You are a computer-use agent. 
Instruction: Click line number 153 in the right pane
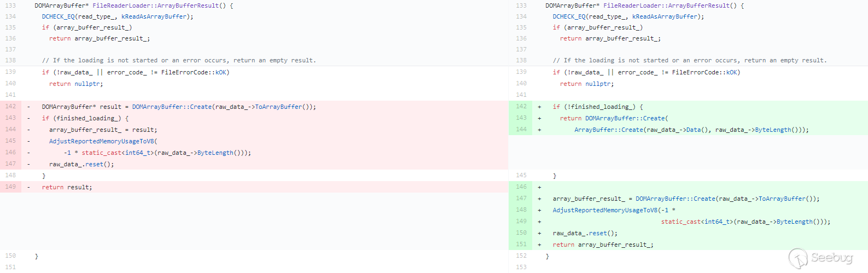(521, 267)
